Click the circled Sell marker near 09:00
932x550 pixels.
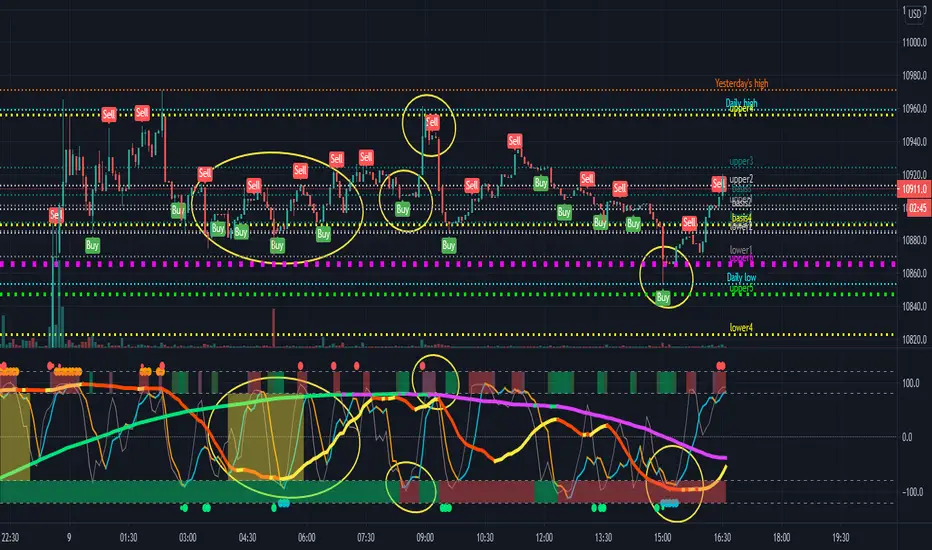coord(432,123)
